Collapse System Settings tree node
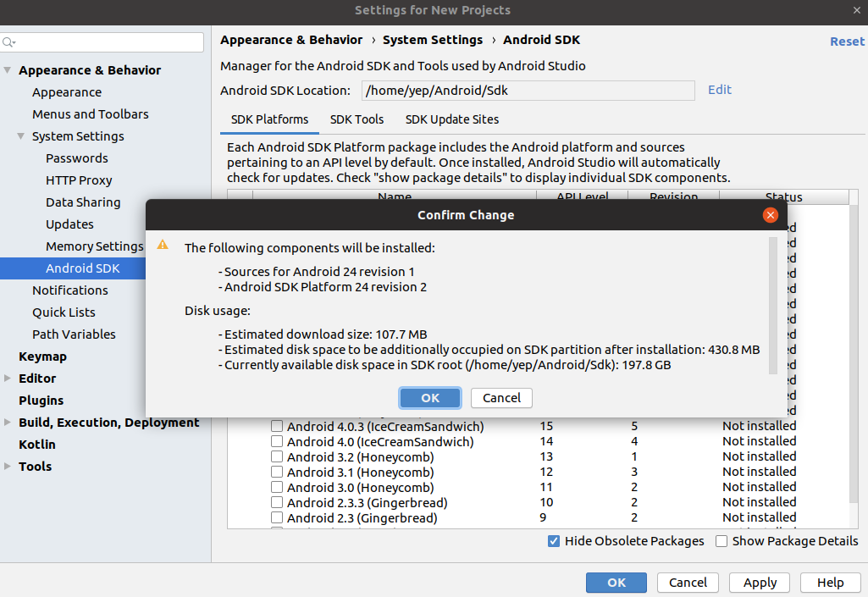The width and height of the screenshot is (868, 597). coord(20,136)
